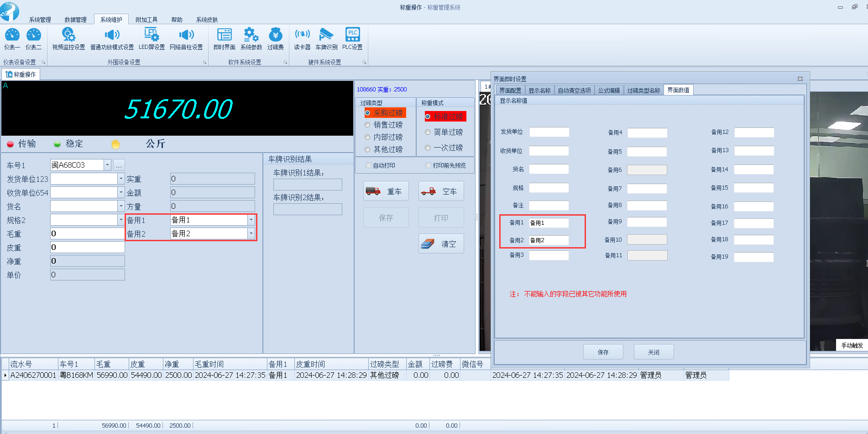The image size is (868, 434).
Task: Click the 清空 eraser clear button
Action: tap(441, 244)
